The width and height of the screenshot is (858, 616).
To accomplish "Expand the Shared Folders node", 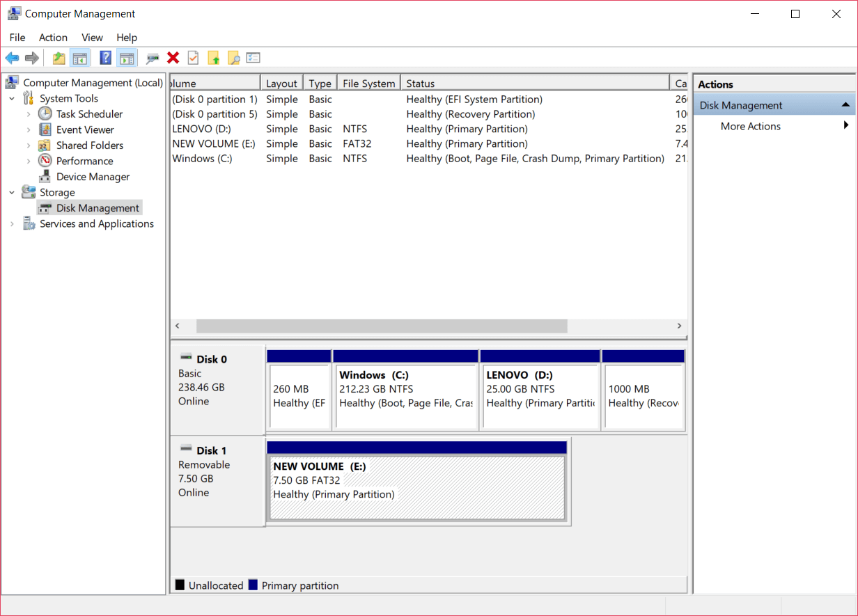I will pyautogui.click(x=29, y=145).
